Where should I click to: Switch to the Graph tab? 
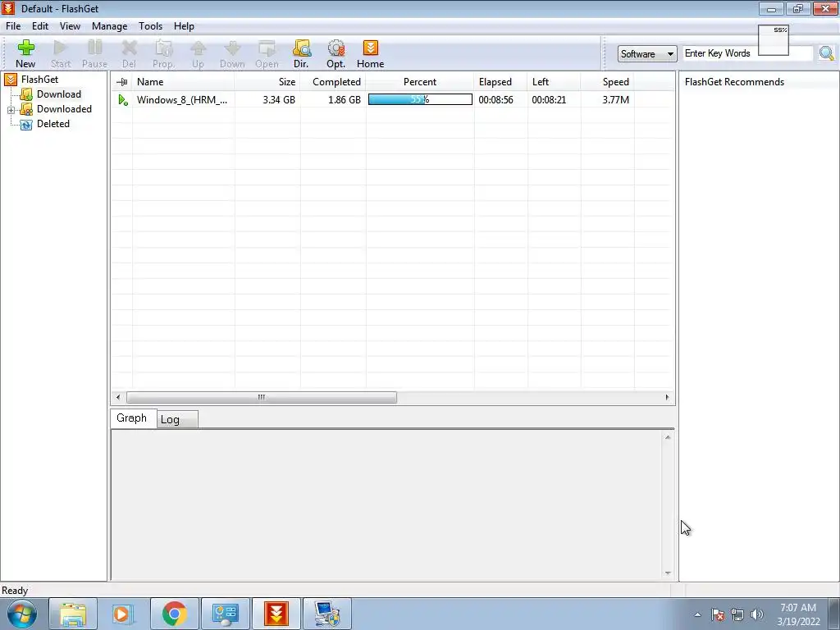coord(132,418)
